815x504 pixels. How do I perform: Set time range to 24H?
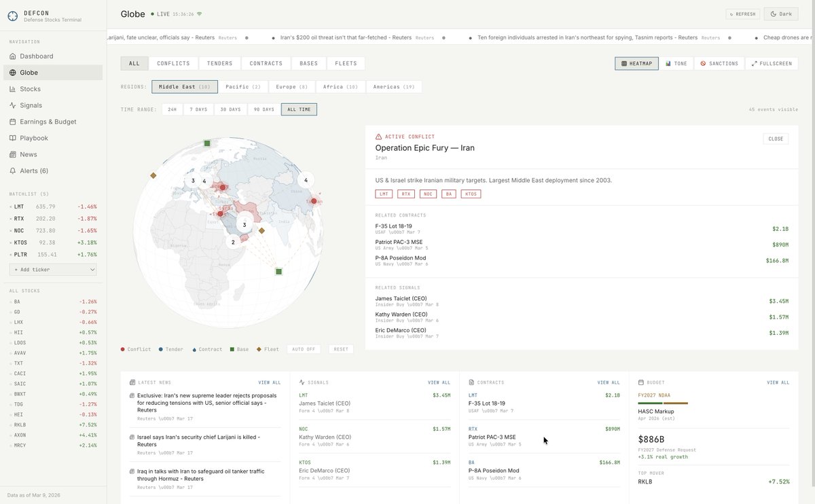click(x=173, y=109)
